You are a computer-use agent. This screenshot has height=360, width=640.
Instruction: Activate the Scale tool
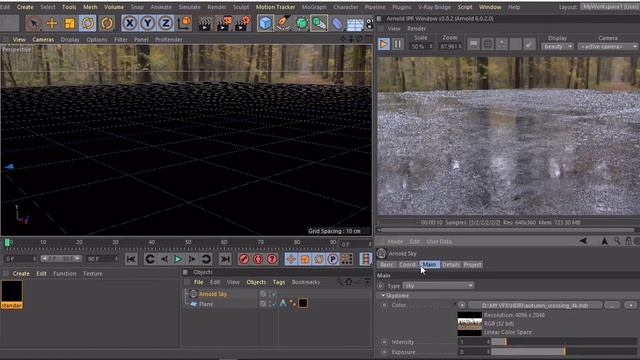pos(70,23)
